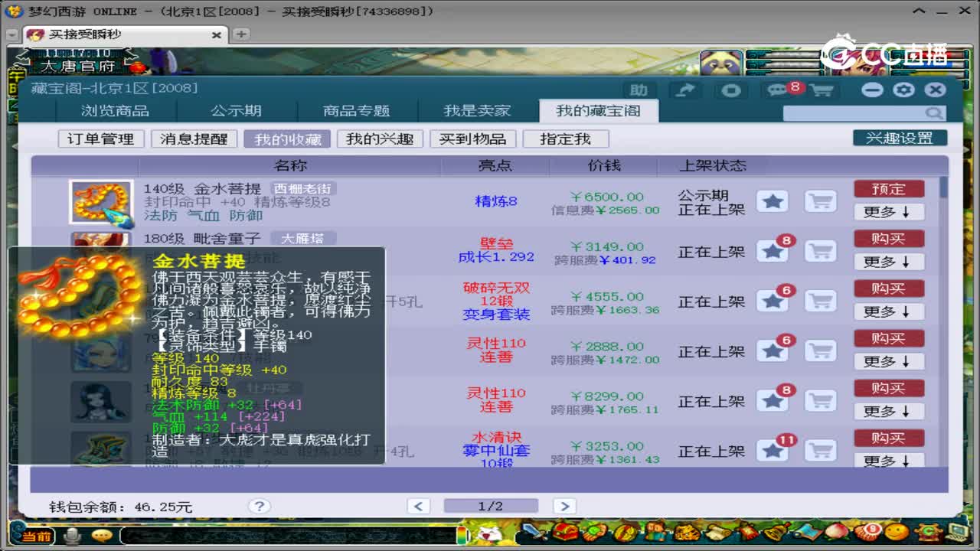The width and height of the screenshot is (980, 551).
Task: Open 消息提醒 sub-section
Action: click(194, 139)
